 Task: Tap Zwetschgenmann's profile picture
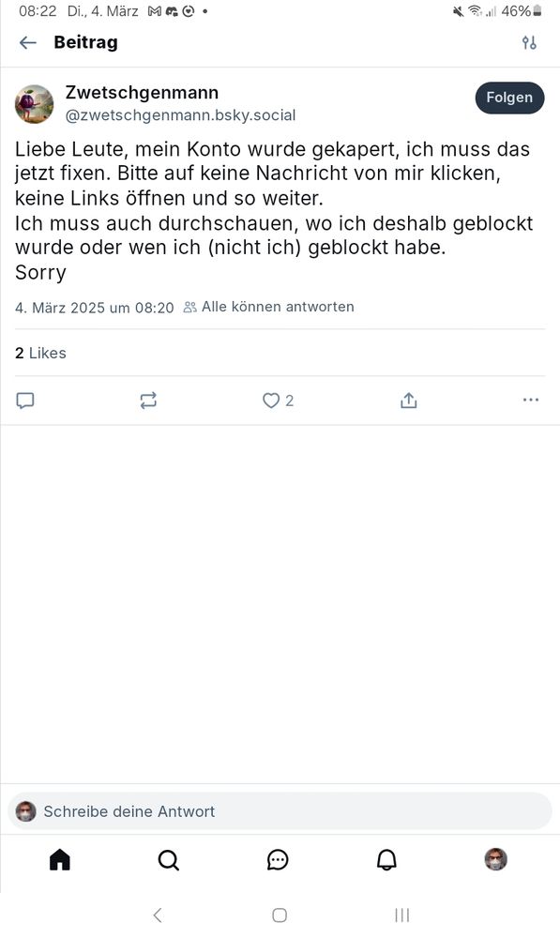35,103
